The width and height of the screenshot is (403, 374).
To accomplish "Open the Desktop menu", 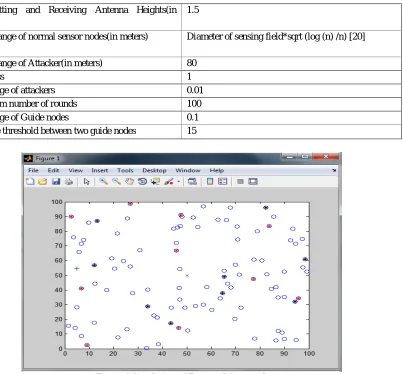I will (154, 170).
